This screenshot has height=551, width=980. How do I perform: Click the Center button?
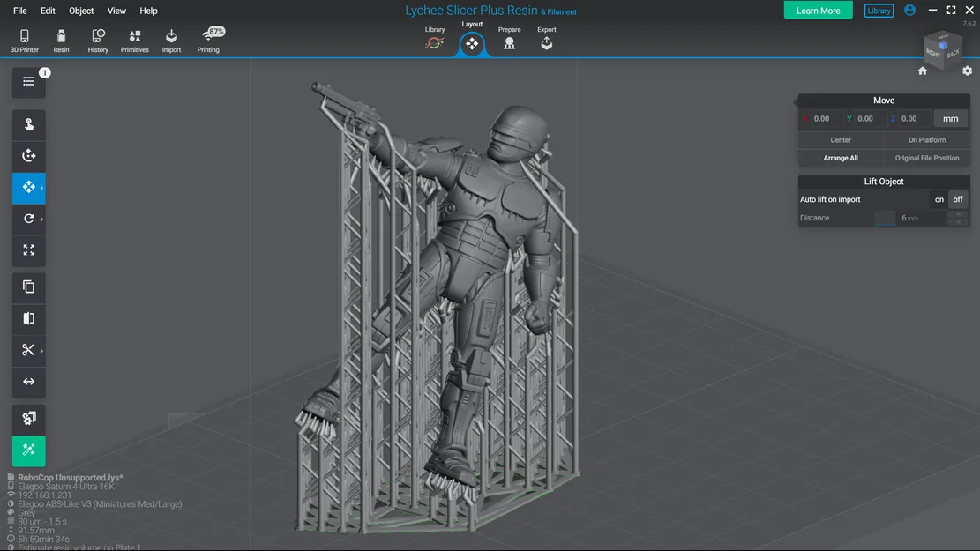[841, 140]
